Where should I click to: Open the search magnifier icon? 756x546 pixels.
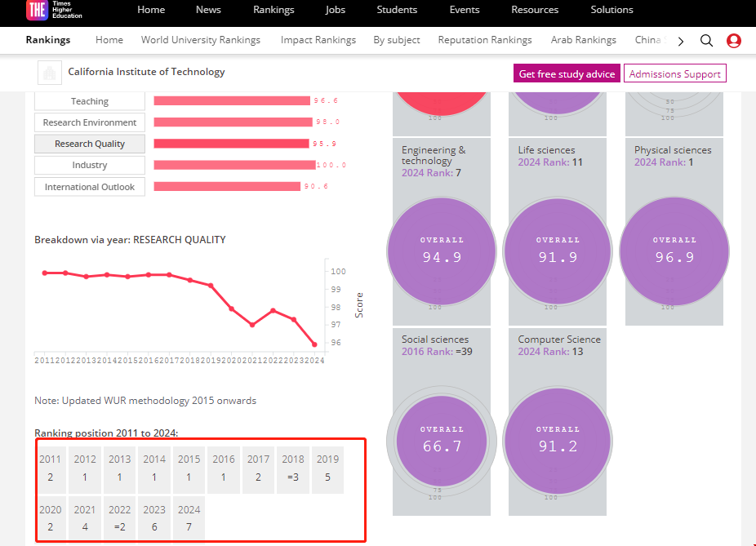point(707,41)
